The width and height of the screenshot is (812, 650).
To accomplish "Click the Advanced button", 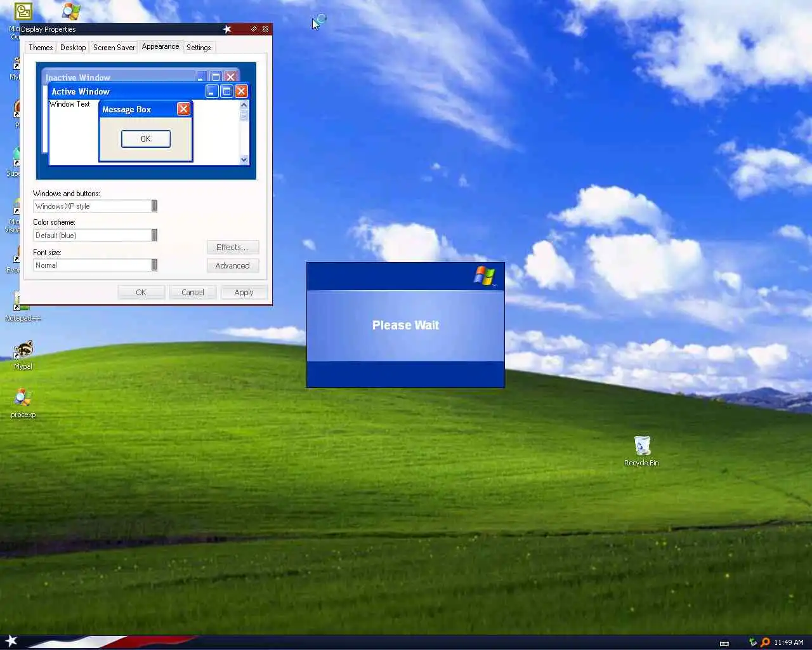I will pos(232,266).
